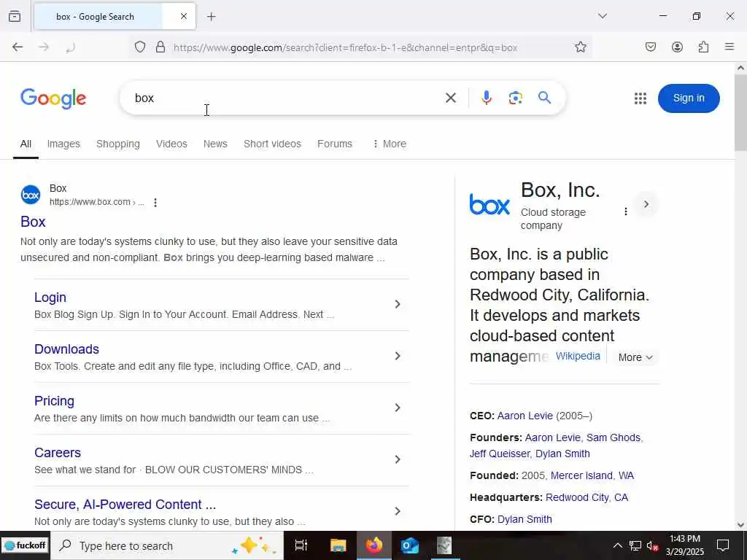Expand the Downloads sitelink chevron
The image size is (747, 560).
point(398,356)
